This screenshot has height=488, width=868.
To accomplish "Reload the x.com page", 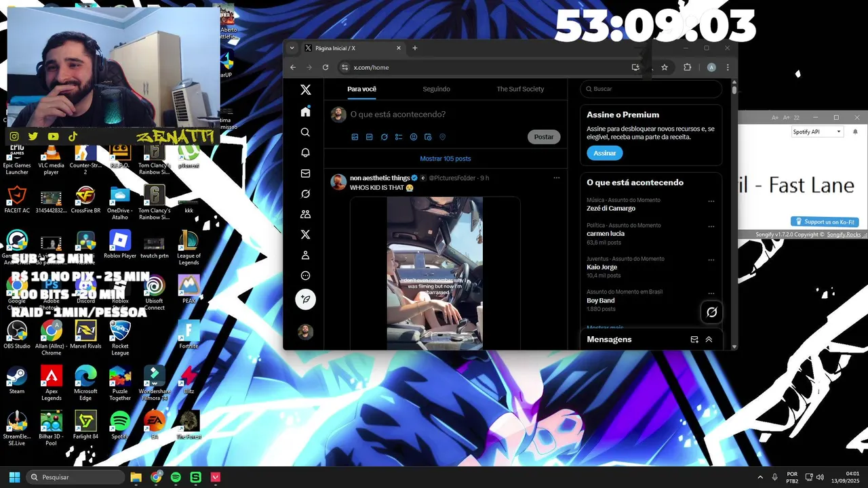I will (x=325, y=67).
